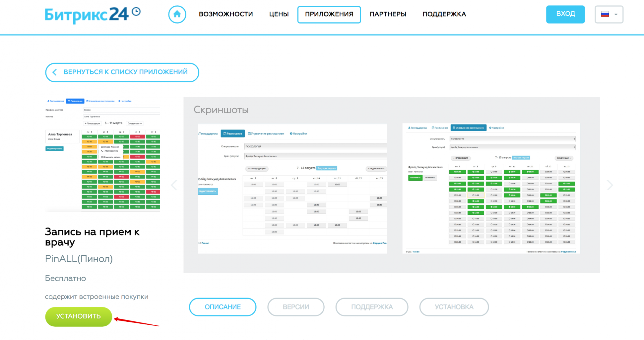Enlarge the first schedule screenshot
This screenshot has width=644, height=340.
(292, 189)
